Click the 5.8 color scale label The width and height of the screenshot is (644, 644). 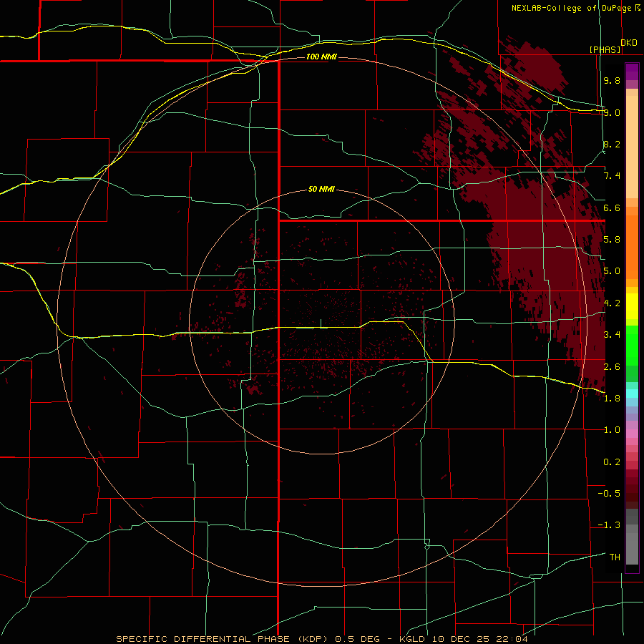point(612,240)
